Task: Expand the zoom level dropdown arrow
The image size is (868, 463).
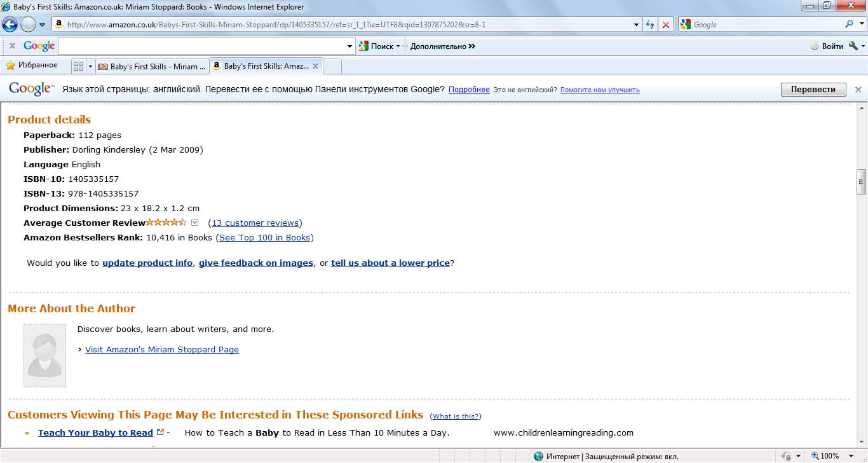Action: click(850, 456)
